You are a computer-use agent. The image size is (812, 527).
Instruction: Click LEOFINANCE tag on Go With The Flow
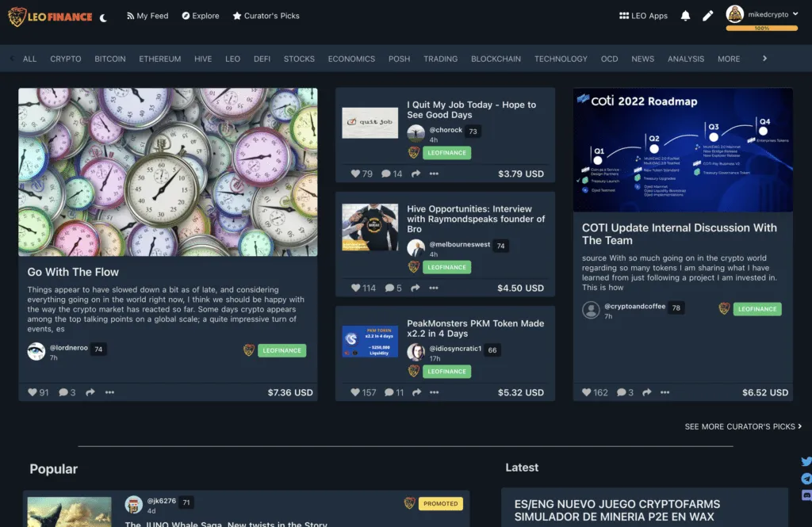click(x=282, y=350)
